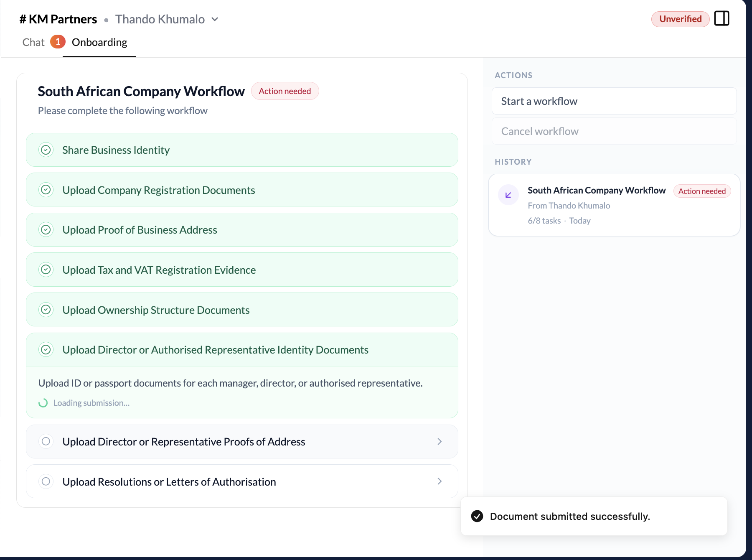Toggle the completion circle on Upload Ownership Structure Documents
Viewport: 752px width, 560px height.
click(46, 310)
